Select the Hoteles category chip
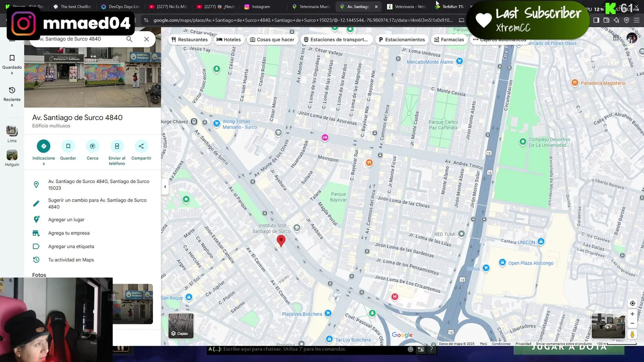644x362 pixels. pyautogui.click(x=229, y=39)
